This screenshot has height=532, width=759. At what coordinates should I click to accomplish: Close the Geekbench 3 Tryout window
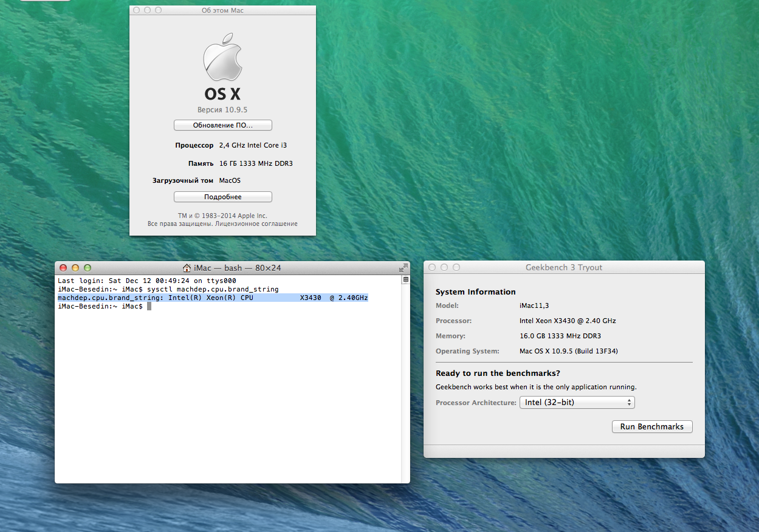433,267
